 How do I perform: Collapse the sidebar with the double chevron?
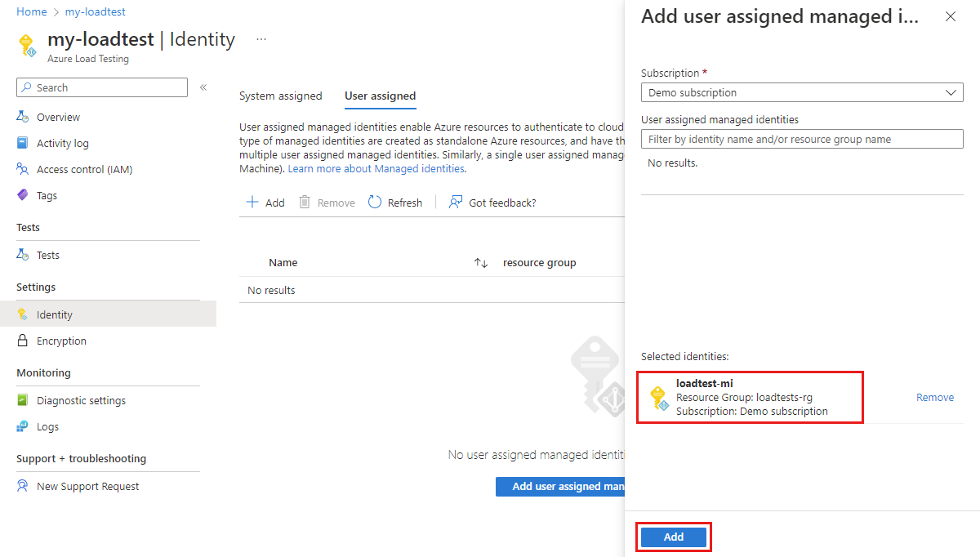coord(203,87)
